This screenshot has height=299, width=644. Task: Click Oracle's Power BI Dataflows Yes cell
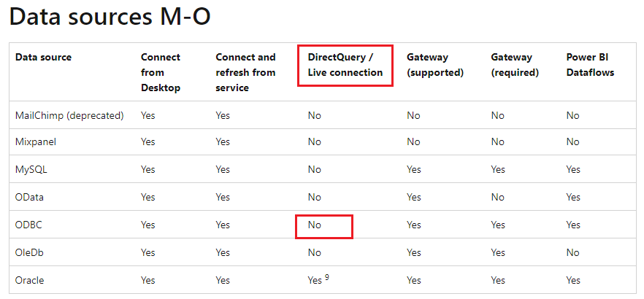point(573,281)
